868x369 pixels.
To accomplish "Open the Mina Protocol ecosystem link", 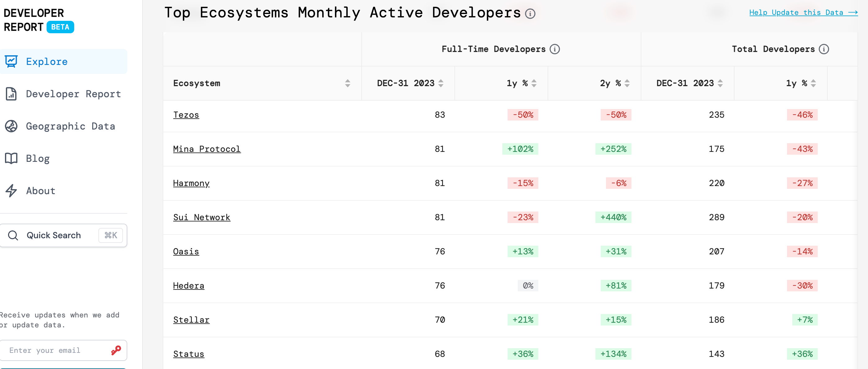I will click(206, 149).
